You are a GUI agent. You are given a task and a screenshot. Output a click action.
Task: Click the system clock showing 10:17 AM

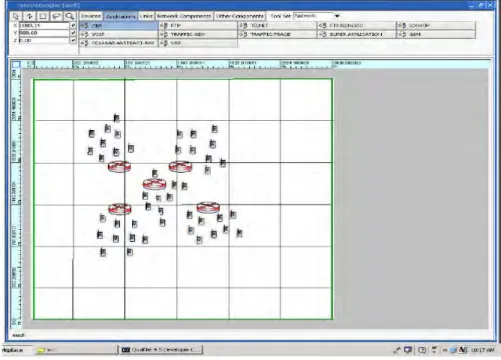[x=482, y=350]
